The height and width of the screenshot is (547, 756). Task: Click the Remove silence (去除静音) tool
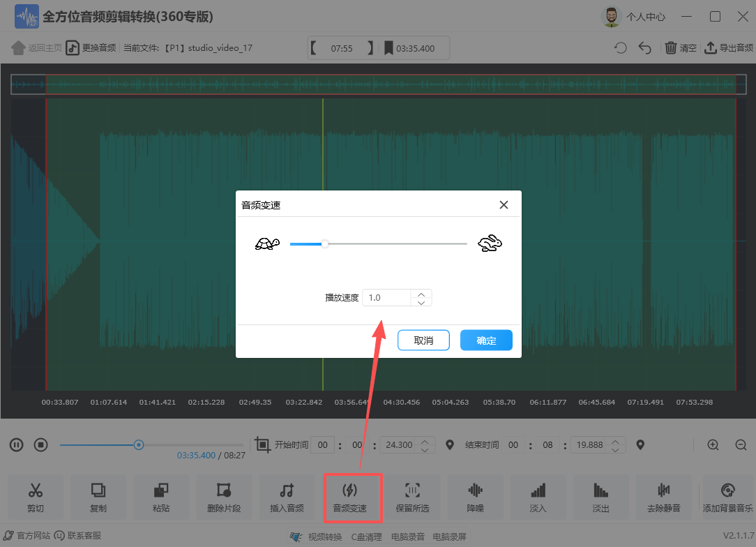pyautogui.click(x=663, y=497)
